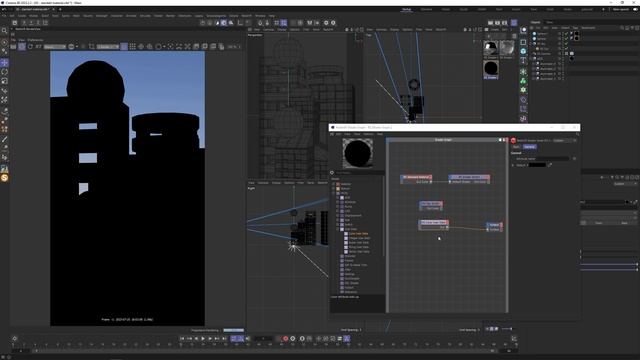This screenshot has height=360, width=640.
Task: Open Preferences menu in Redshift RenderView
Action: (35, 40)
